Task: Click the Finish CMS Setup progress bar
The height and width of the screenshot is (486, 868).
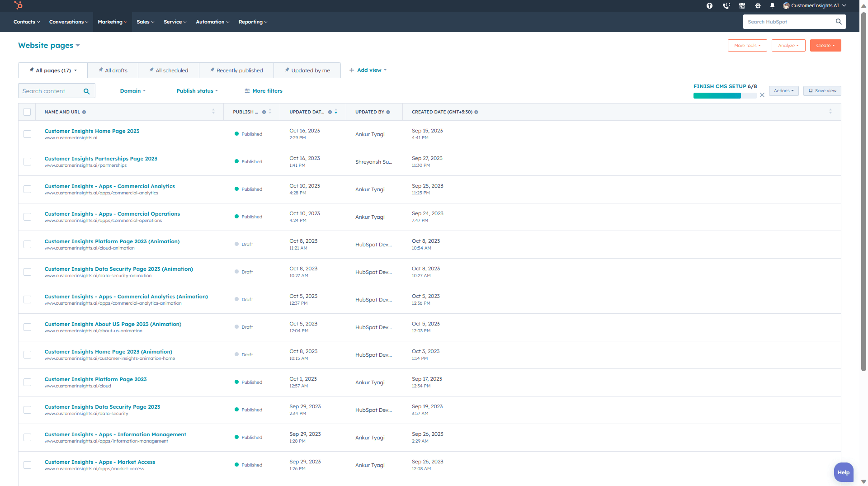Action: point(725,96)
